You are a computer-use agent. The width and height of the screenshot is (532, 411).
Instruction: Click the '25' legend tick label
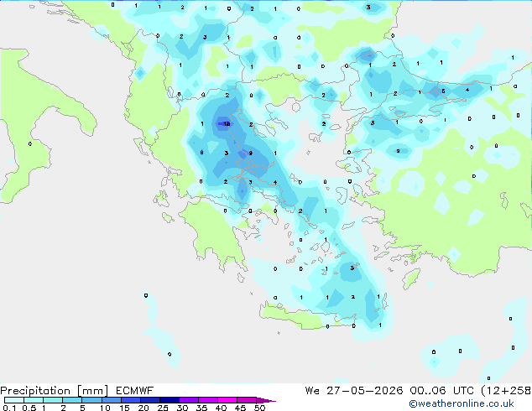click(x=163, y=408)
